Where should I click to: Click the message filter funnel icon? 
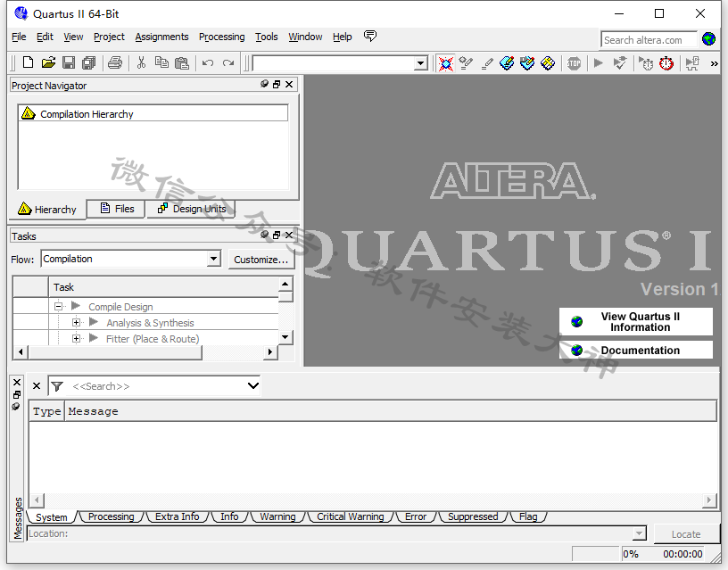click(57, 386)
